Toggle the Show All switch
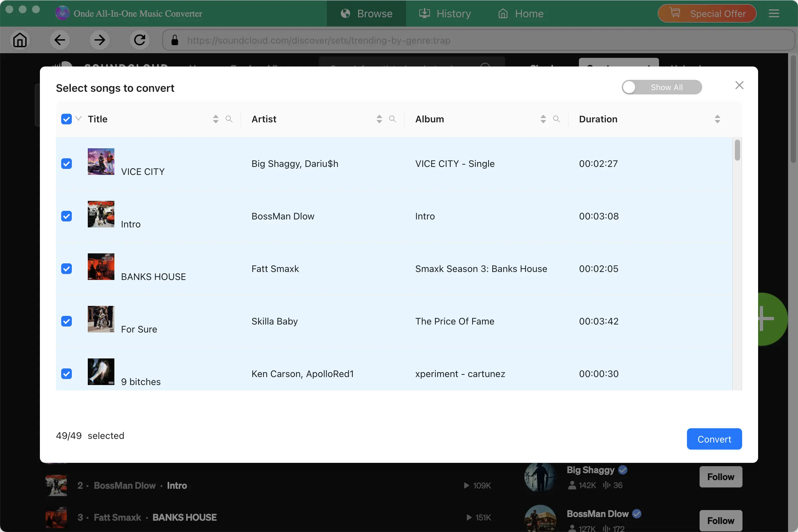This screenshot has width=798, height=532. point(662,87)
